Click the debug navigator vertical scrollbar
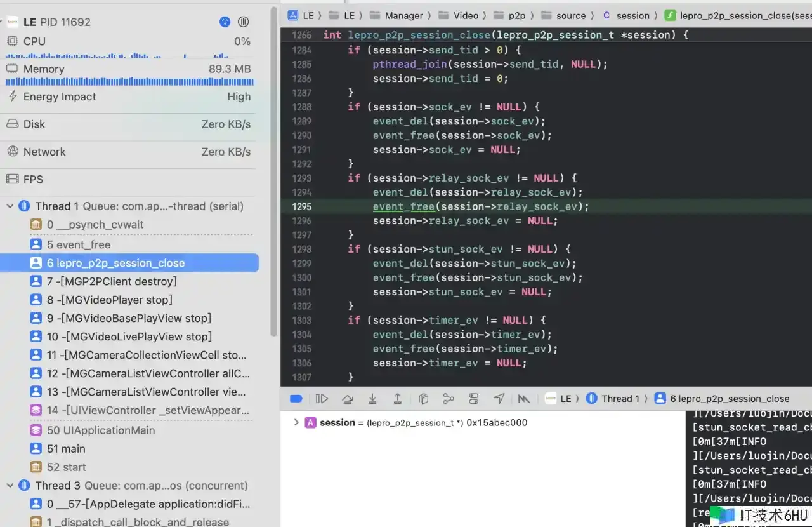This screenshot has width=812, height=527. pyautogui.click(x=273, y=171)
